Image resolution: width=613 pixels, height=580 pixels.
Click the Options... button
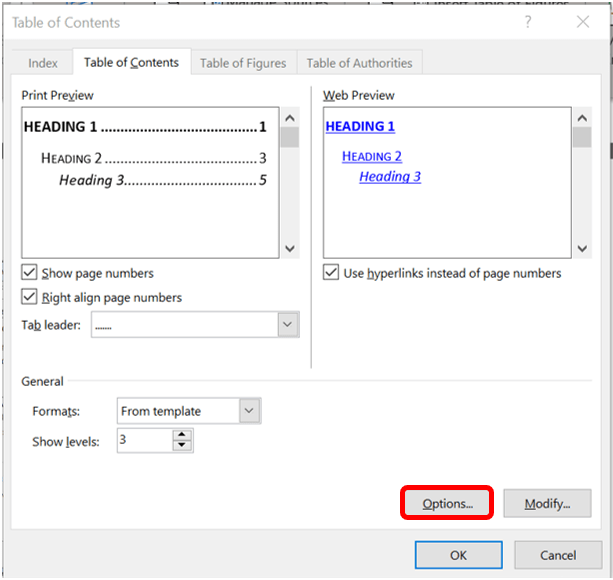point(447,503)
